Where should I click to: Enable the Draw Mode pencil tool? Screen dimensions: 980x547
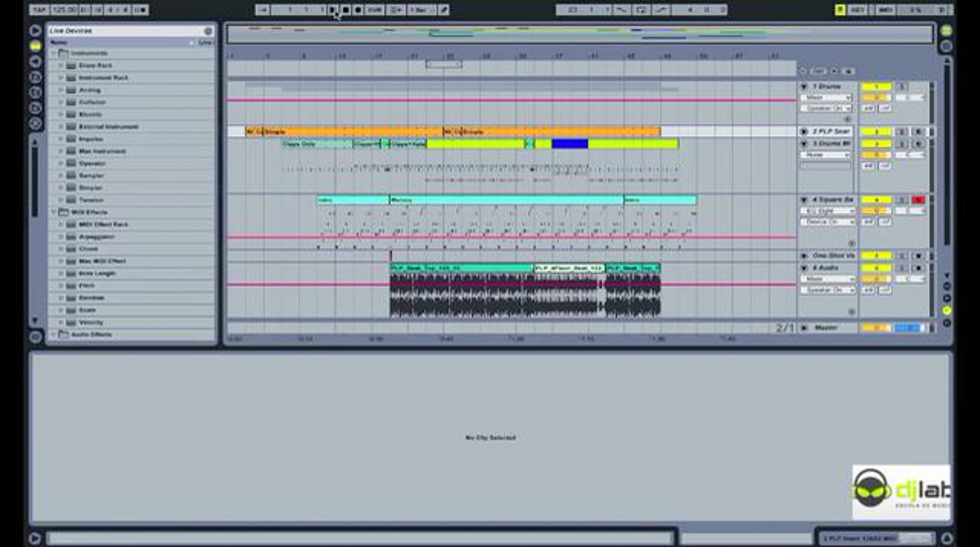tap(444, 10)
